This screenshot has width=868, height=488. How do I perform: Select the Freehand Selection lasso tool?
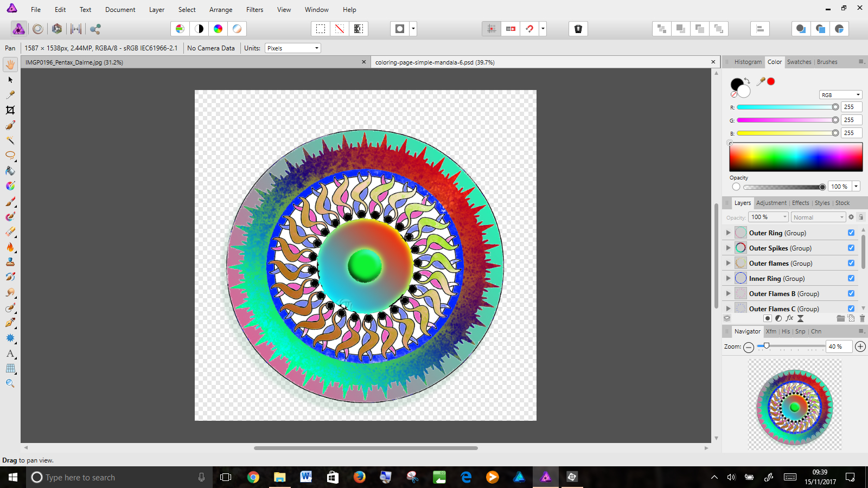tap(10, 156)
